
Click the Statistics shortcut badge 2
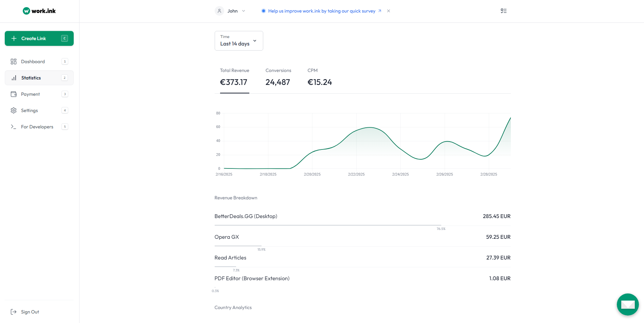coord(65,78)
